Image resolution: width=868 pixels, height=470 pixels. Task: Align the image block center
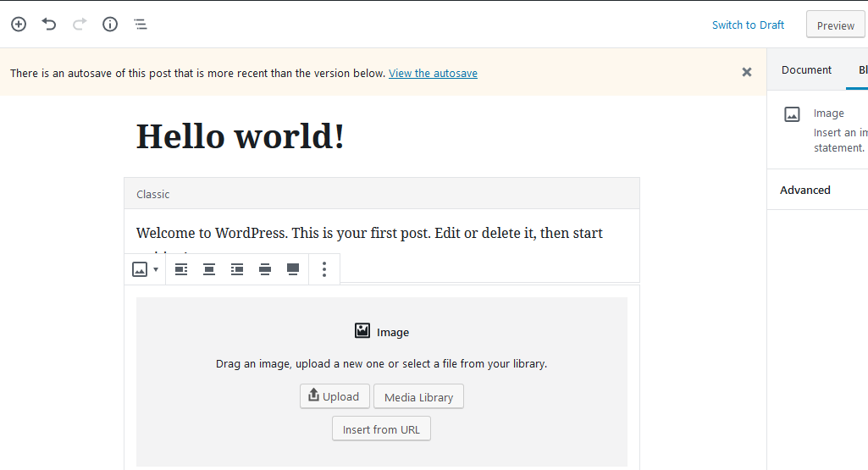coord(208,269)
